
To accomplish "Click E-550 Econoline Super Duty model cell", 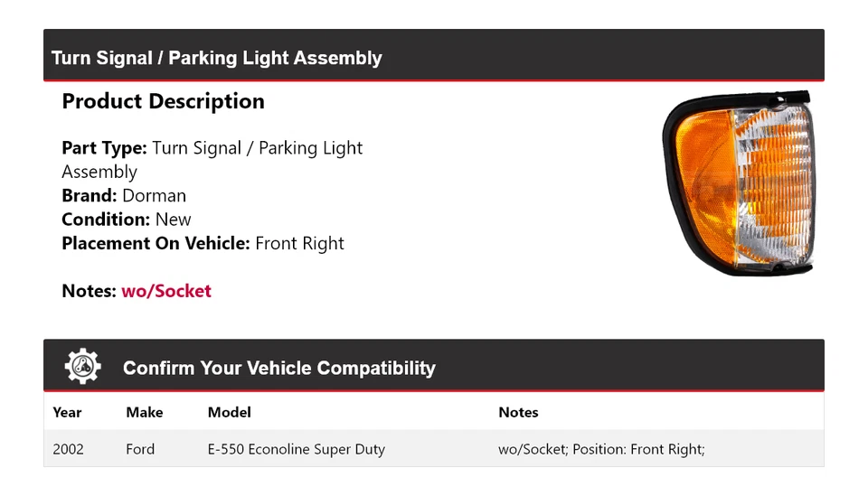I will (x=297, y=449).
